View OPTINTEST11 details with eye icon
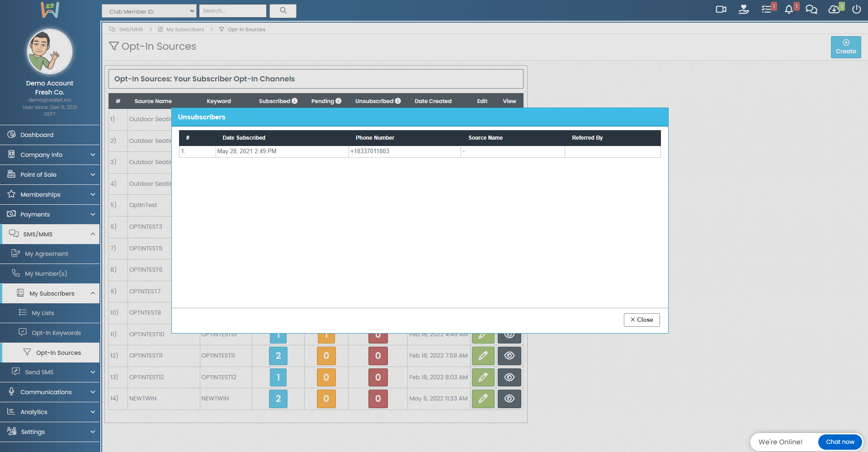 tap(509, 356)
